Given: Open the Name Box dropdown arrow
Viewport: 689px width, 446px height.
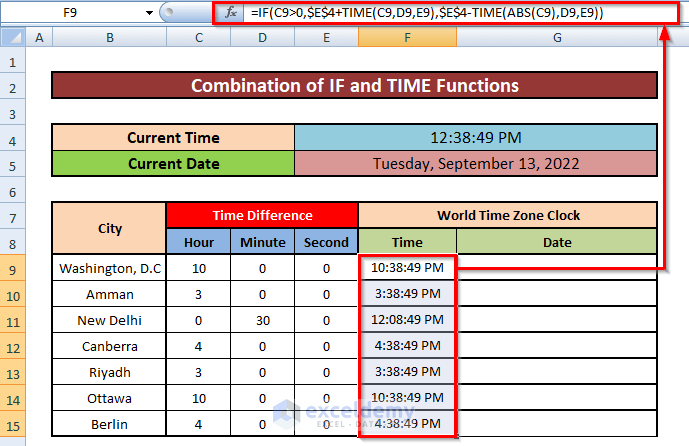Looking at the screenshot, I should [150, 13].
